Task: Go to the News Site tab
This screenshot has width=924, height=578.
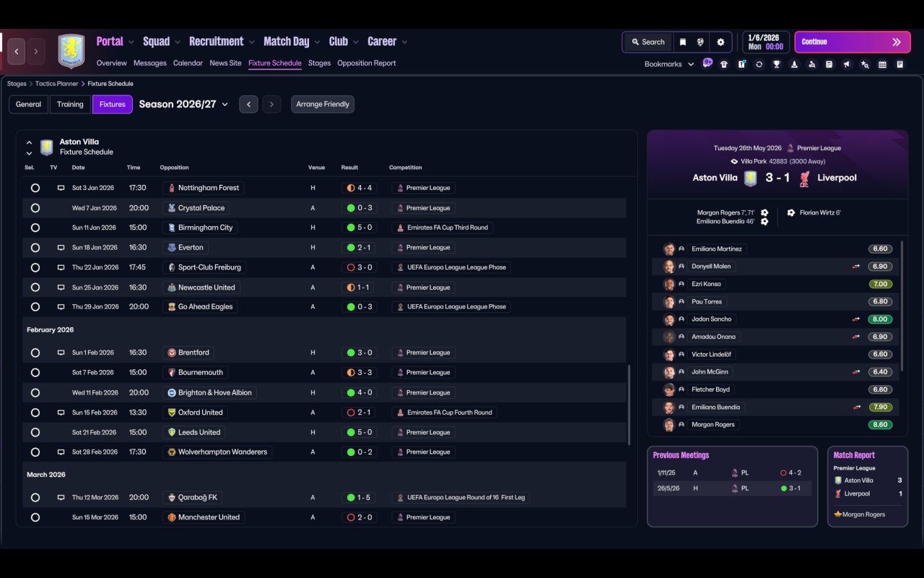Action: coord(225,63)
